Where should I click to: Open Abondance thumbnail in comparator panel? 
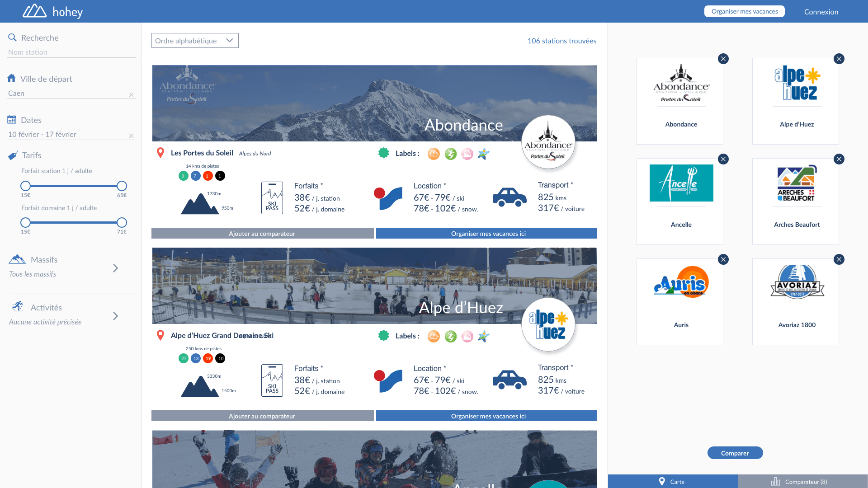(x=680, y=101)
